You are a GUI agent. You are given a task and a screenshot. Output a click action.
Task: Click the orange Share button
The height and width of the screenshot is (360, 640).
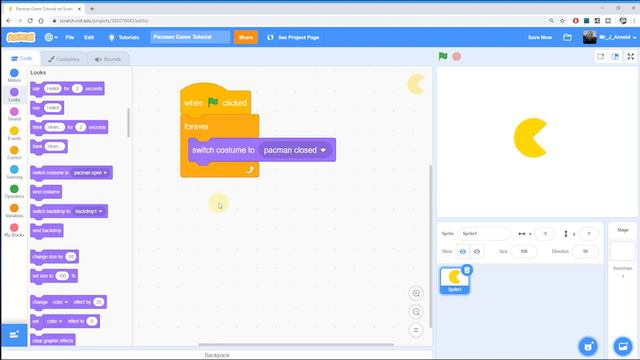(x=246, y=37)
